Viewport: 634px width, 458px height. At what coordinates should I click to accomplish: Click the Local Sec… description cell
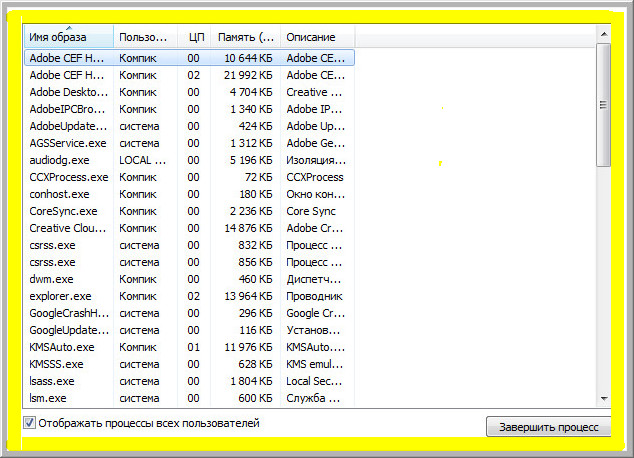[x=314, y=381]
